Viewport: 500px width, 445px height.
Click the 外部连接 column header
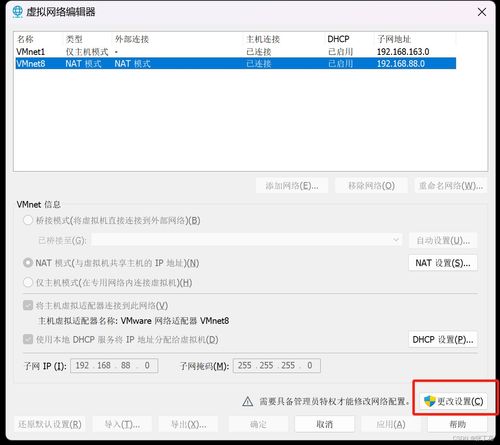coord(132,39)
